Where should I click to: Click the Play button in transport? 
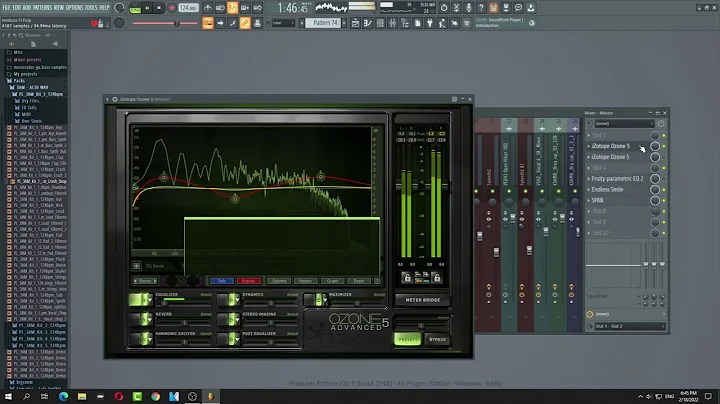pyautogui.click(x=147, y=8)
